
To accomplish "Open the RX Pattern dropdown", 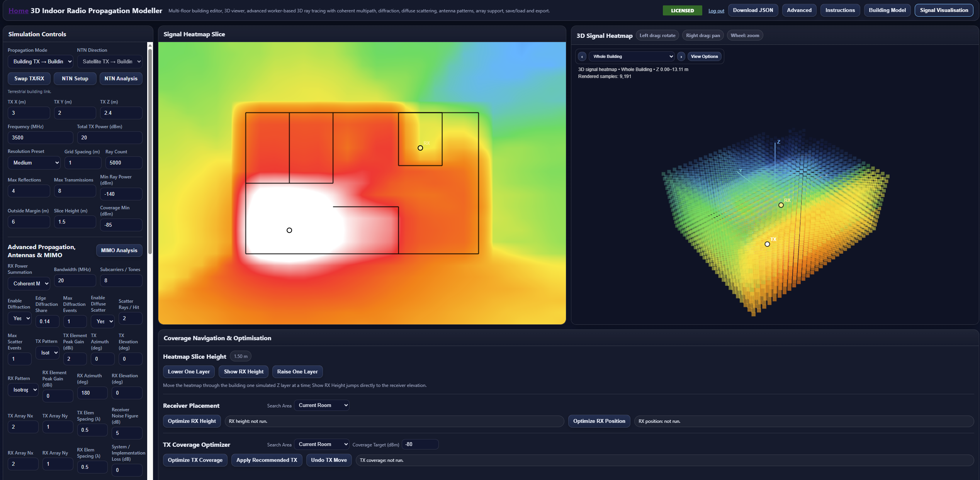I will (23, 390).
